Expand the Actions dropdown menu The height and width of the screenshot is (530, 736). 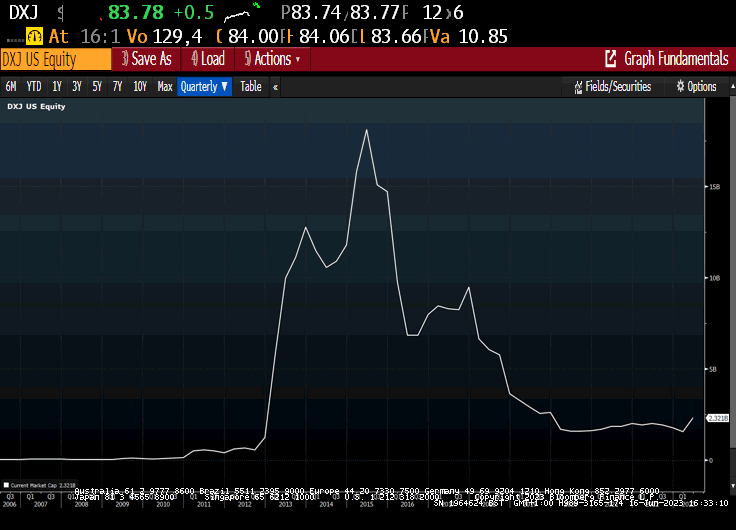coord(272,59)
